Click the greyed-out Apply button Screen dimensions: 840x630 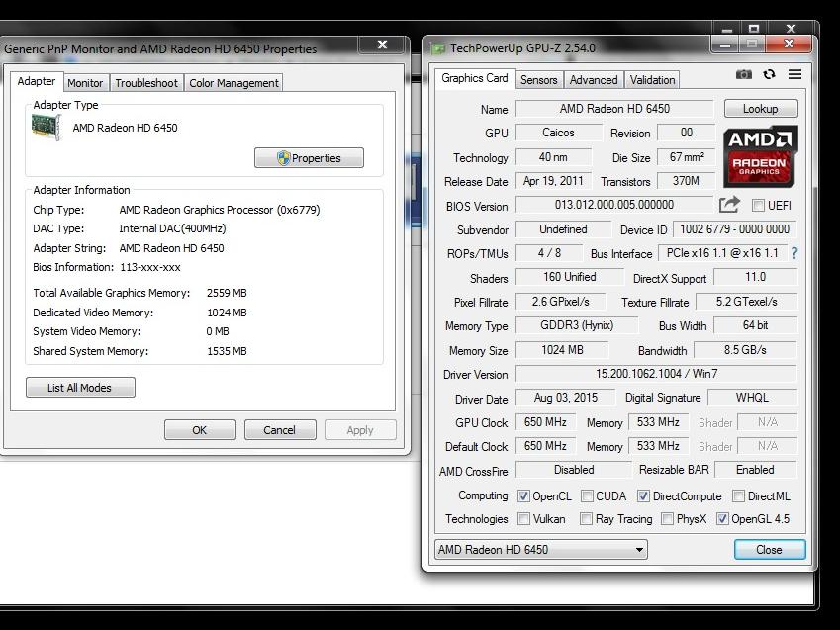[360, 430]
